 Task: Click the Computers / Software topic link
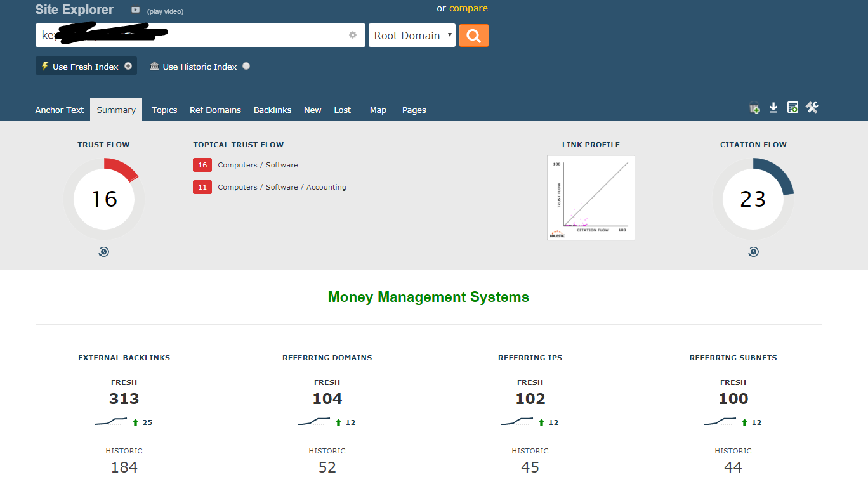(258, 165)
